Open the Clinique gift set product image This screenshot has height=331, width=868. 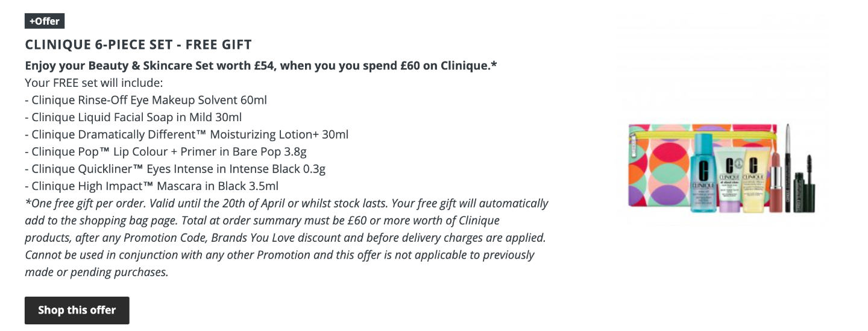722,168
